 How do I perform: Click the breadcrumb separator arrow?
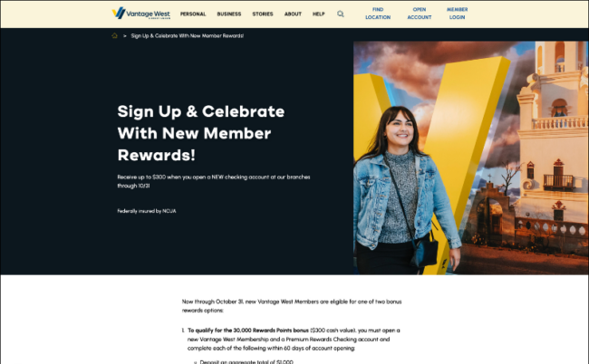(x=125, y=35)
